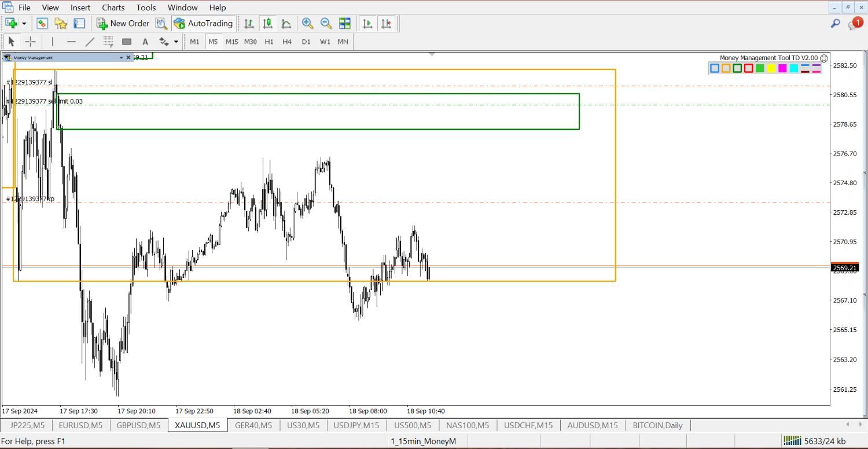Image resolution: width=868 pixels, height=449 pixels.
Task: Click the Zoom In magnifier icon
Action: click(307, 23)
